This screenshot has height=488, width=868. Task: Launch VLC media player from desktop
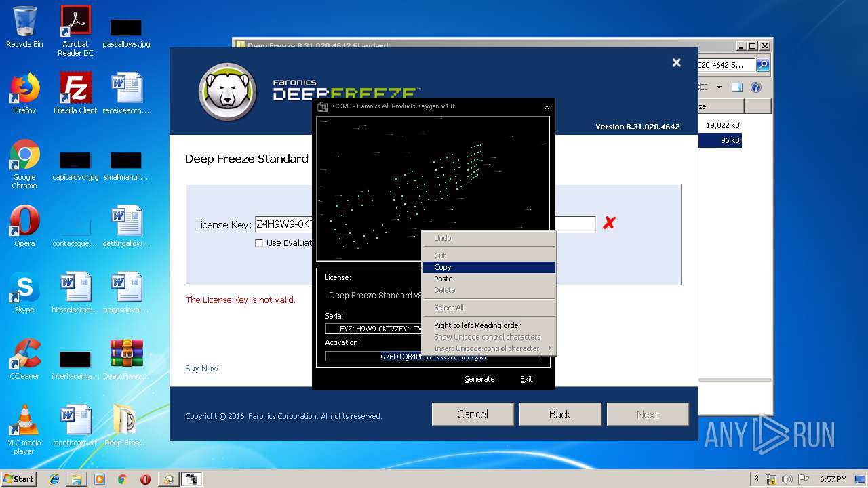click(24, 430)
